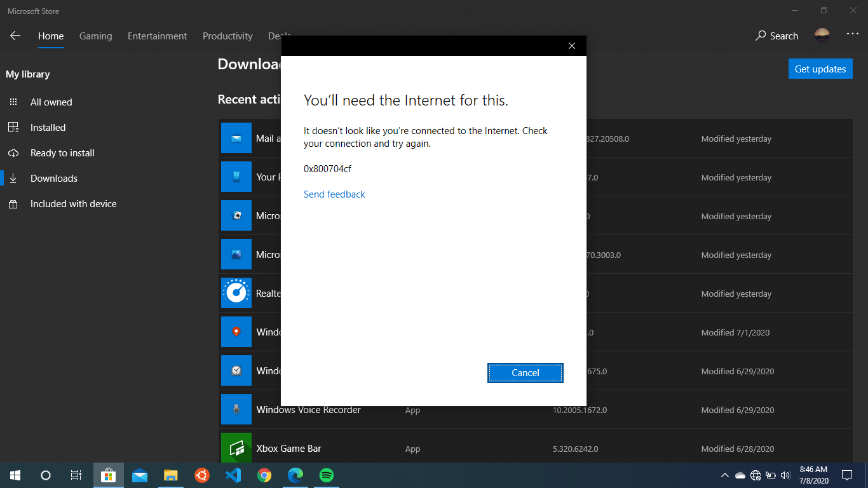868x488 pixels.
Task: Open the Entertainment tab
Action: click(158, 36)
